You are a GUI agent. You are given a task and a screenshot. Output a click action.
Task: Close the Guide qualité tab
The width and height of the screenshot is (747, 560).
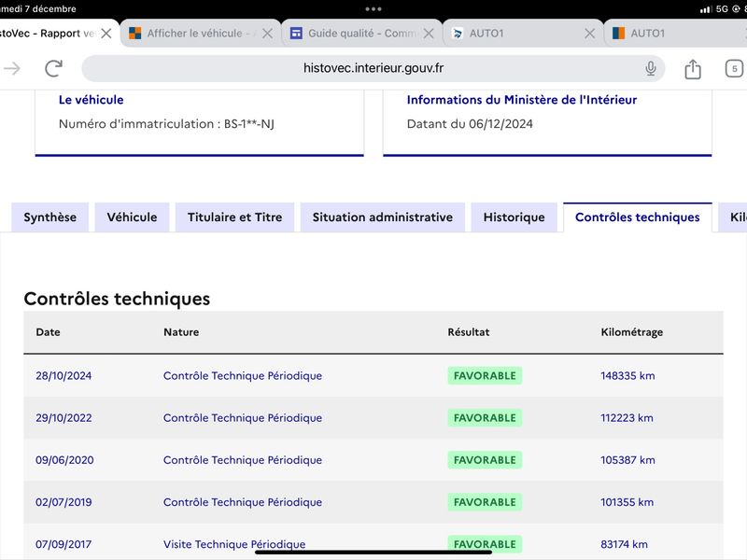[429, 34]
